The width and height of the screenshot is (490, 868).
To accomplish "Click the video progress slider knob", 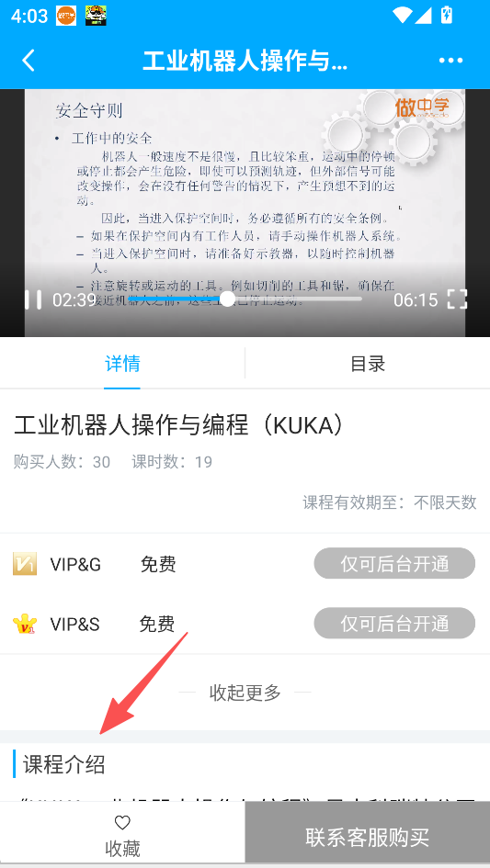I will tap(227, 299).
